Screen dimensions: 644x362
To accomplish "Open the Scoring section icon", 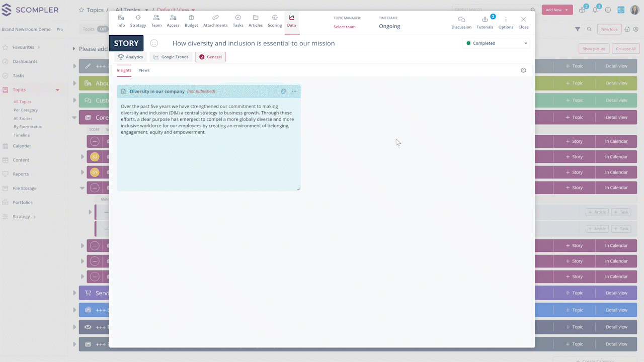I will 275,18.
